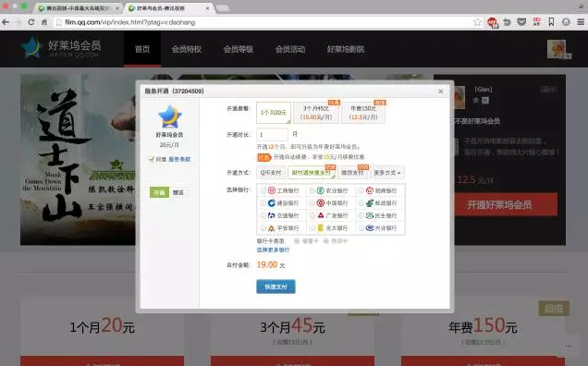Open the 服务条款 link

click(x=179, y=159)
